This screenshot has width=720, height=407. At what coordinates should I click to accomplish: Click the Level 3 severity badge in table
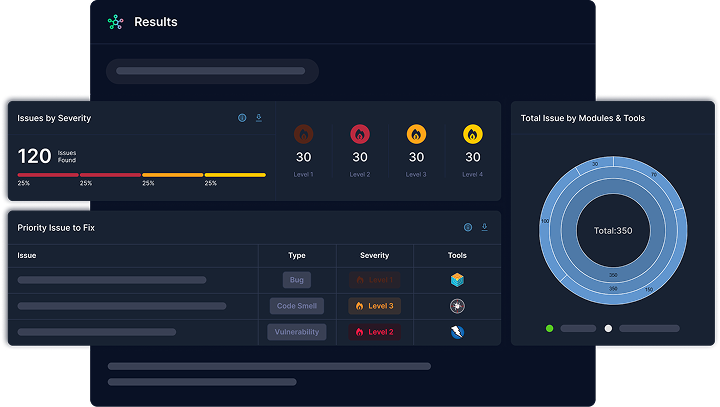[374, 306]
